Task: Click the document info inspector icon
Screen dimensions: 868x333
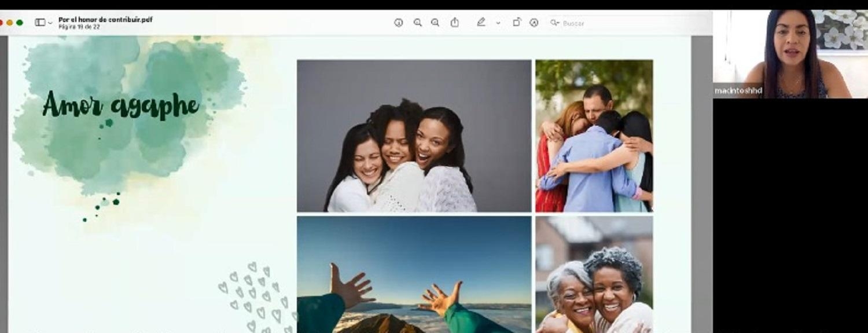Action: [x=398, y=23]
